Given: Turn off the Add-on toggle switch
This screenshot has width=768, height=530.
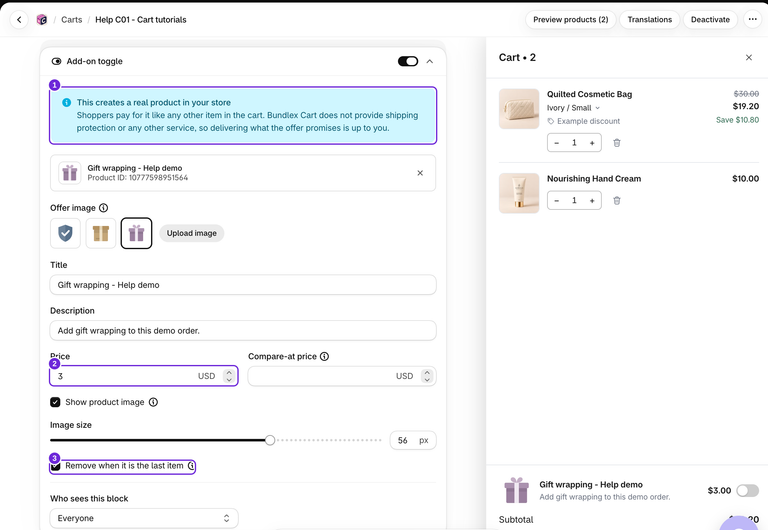Looking at the screenshot, I should [408, 61].
